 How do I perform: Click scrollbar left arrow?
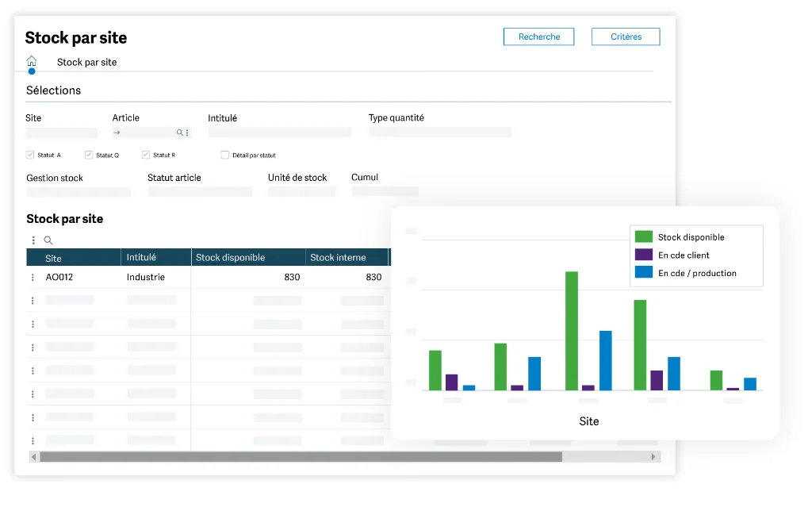pos(33,457)
